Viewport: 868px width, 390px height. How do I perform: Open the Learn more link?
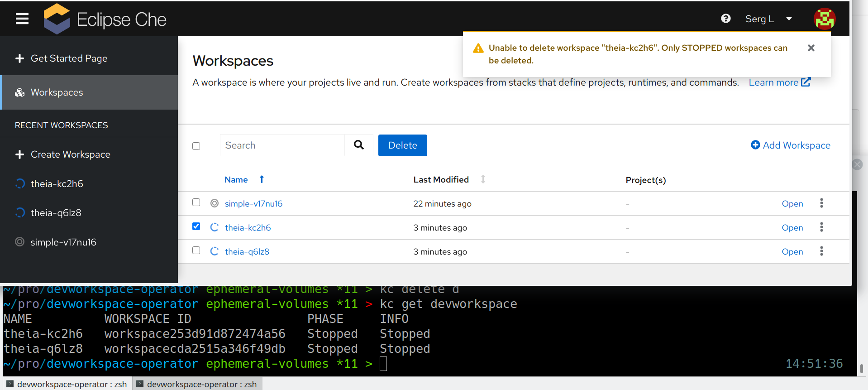coord(779,82)
